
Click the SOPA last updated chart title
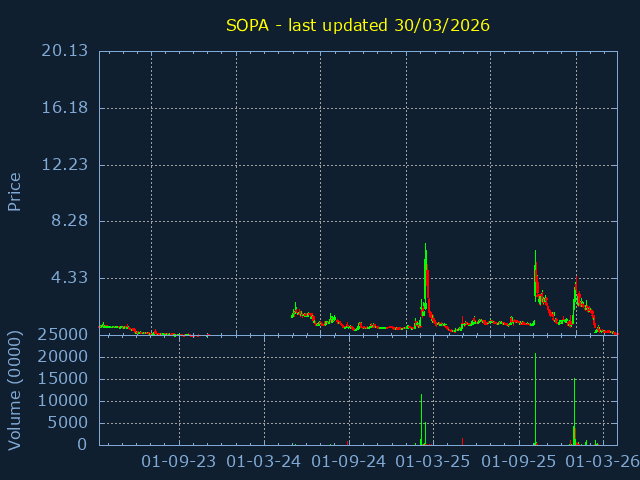click(x=358, y=25)
